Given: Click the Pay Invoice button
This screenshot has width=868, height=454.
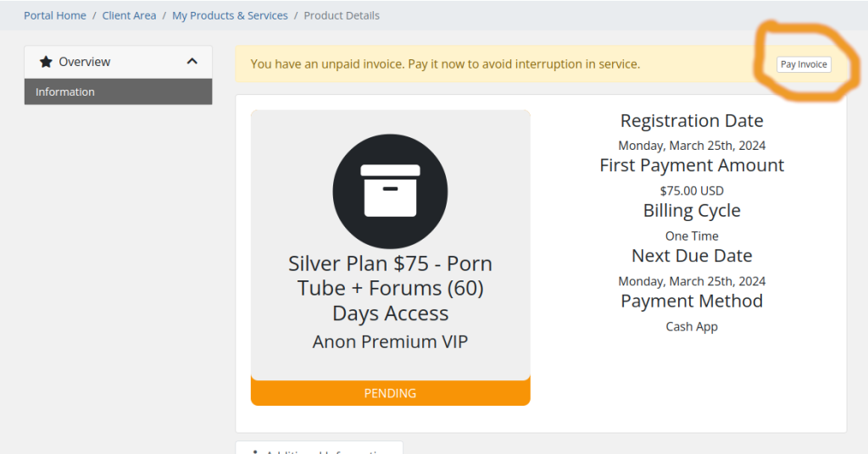Looking at the screenshot, I should pyautogui.click(x=804, y=64).
